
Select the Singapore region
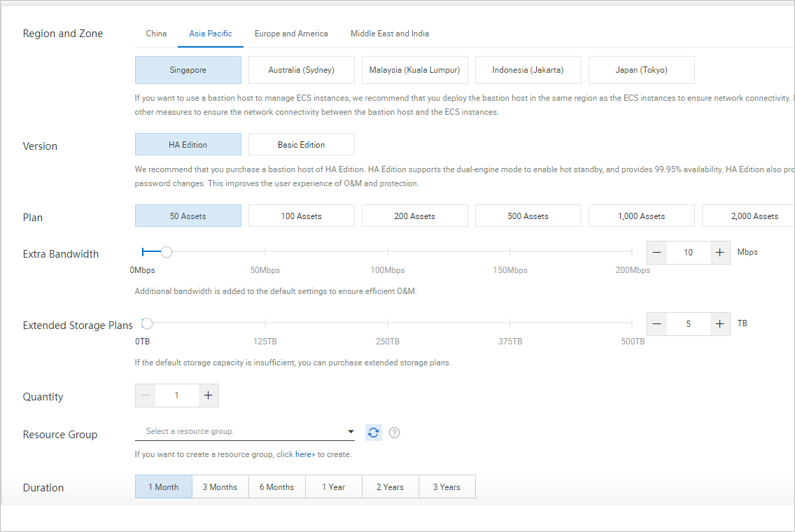[x=188, y=70]
